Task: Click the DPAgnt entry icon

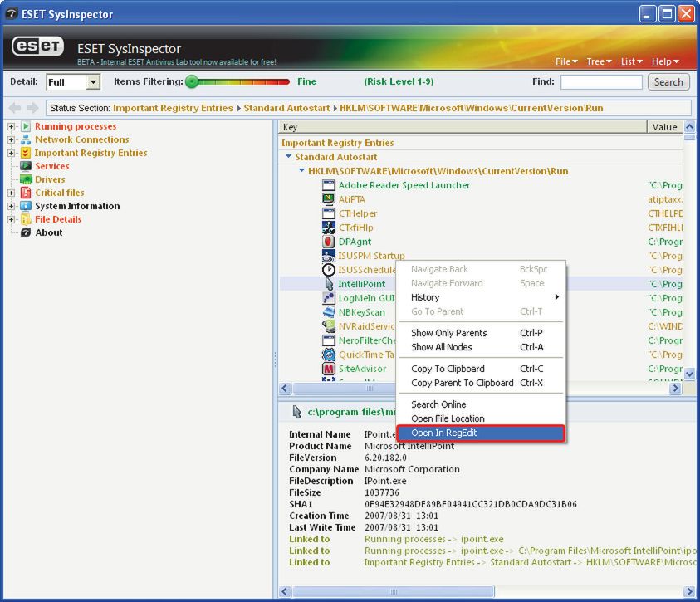Action: pyautogui.click(x=329, y=242)
